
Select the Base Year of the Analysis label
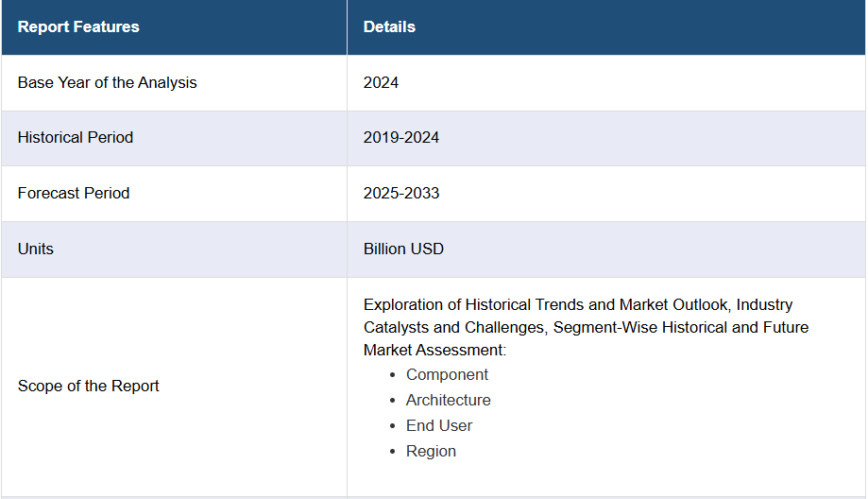(107, 82)
